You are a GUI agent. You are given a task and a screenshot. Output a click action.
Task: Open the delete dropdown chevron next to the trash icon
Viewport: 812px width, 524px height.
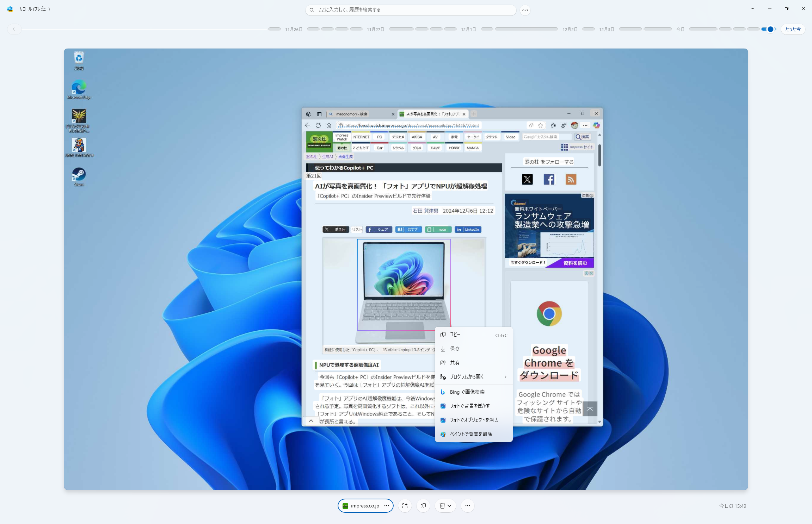[x=449, y=506]
